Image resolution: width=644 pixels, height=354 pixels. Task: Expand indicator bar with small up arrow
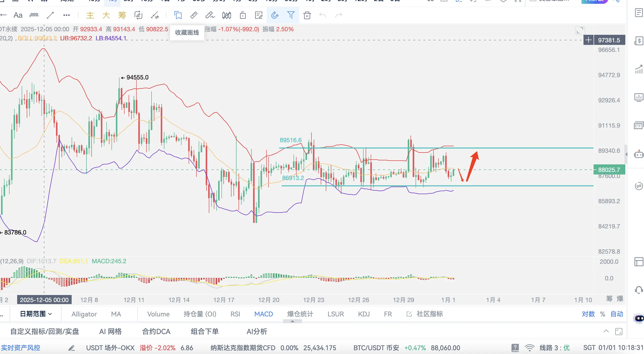tap(292, 321)
